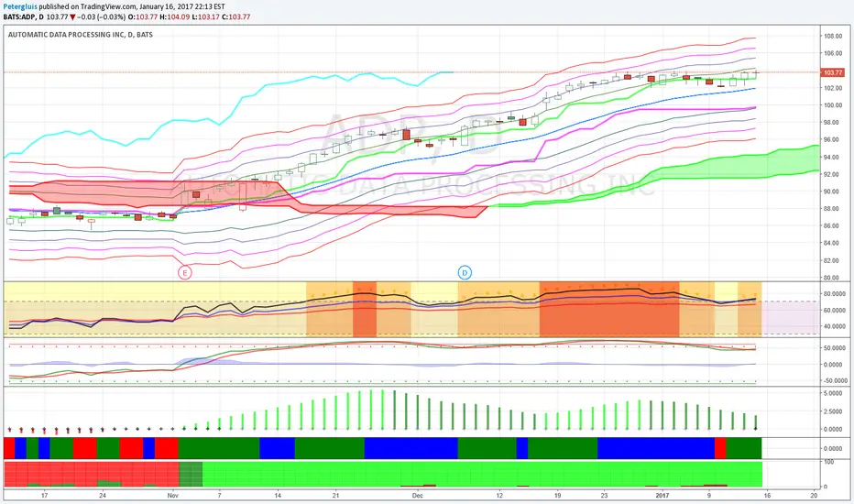Click the BATS:ADP, D symbol text
854x504 pixels.
(24, 16)
